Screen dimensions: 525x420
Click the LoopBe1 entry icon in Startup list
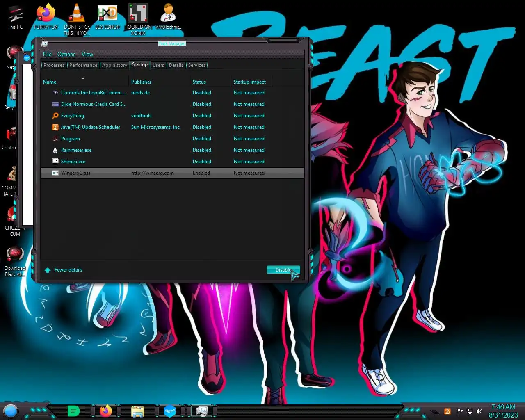[55, 93]
